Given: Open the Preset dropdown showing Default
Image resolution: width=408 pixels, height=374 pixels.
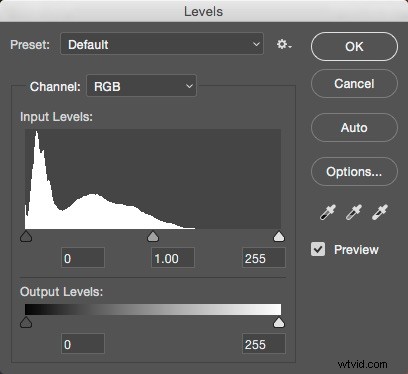Looking at the screenshot, I should [162, 44].
